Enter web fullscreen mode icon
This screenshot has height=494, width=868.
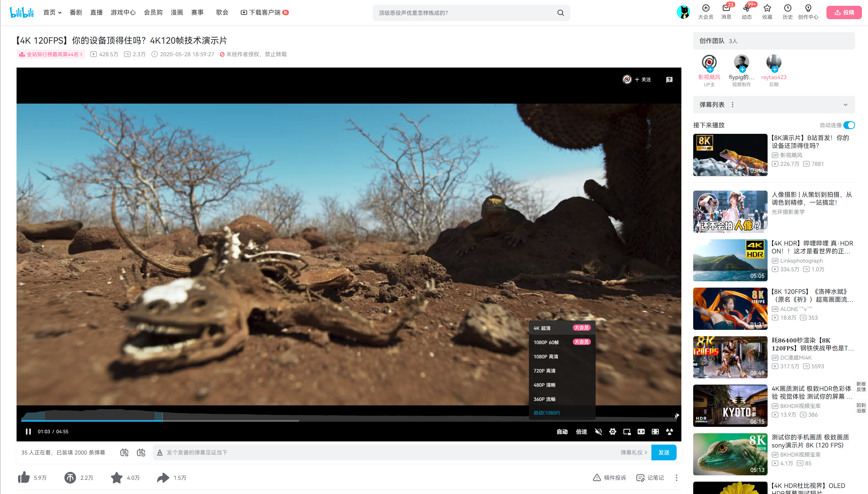(655, 432)
